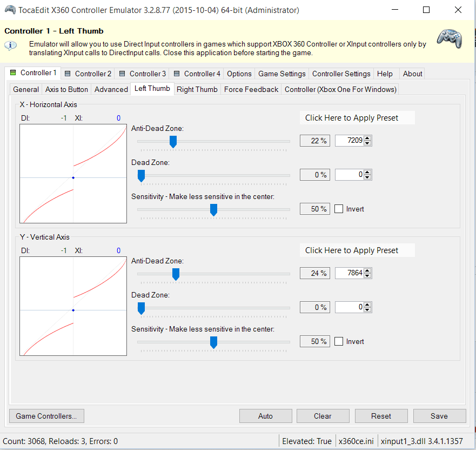Click the X axis Dead Zone slider handle

[141, 176]
